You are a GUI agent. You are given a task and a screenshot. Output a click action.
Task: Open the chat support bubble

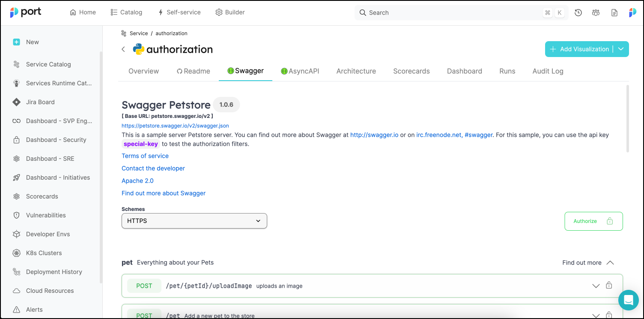pos(628,300)
